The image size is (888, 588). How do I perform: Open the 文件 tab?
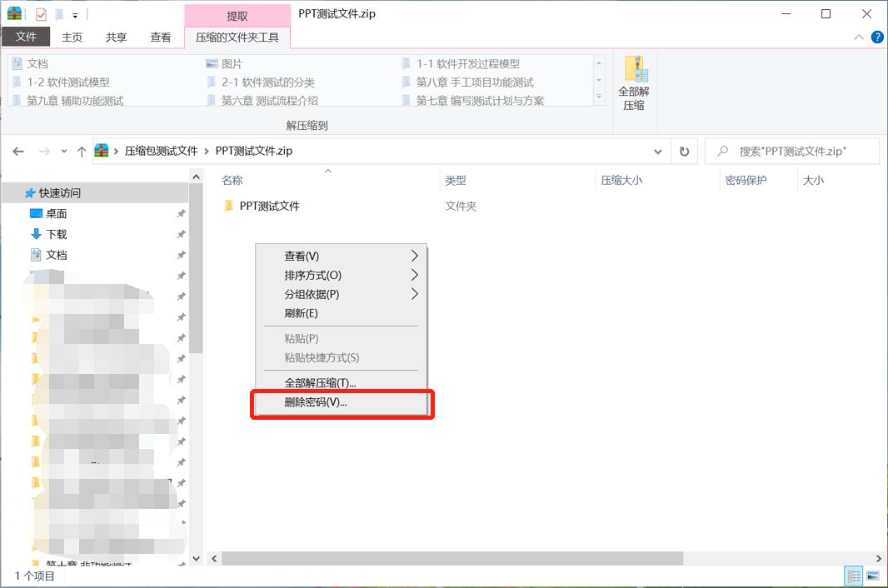[x=26, y=37]
